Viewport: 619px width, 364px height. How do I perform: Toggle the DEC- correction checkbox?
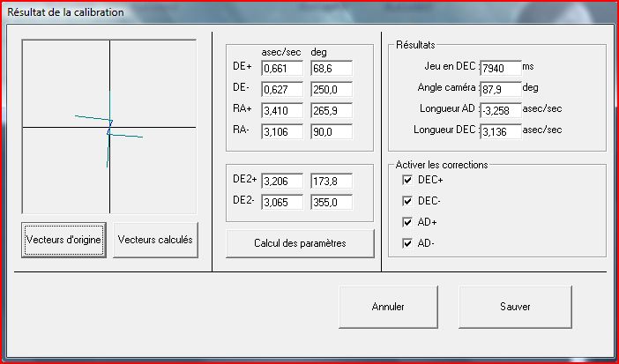407,201
